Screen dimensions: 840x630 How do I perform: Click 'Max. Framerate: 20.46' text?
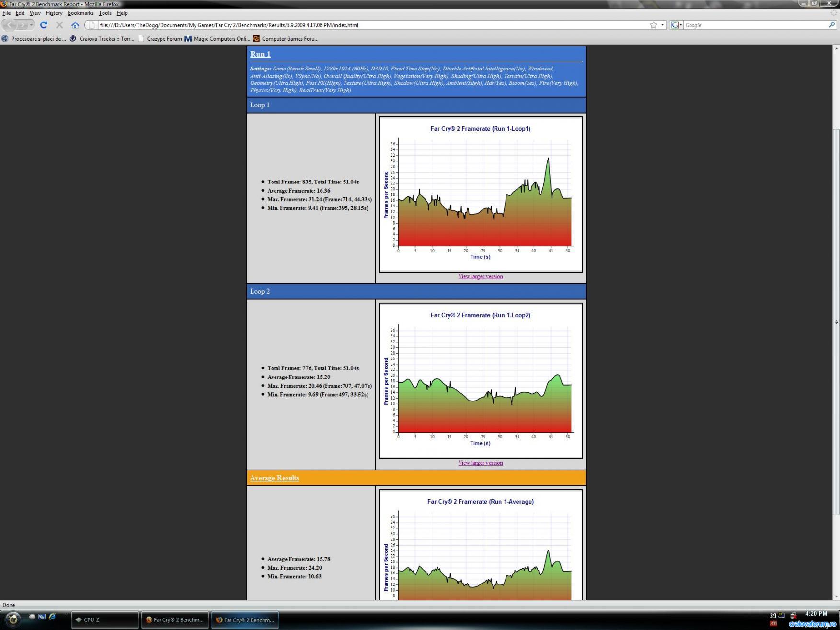click(320, 386)
